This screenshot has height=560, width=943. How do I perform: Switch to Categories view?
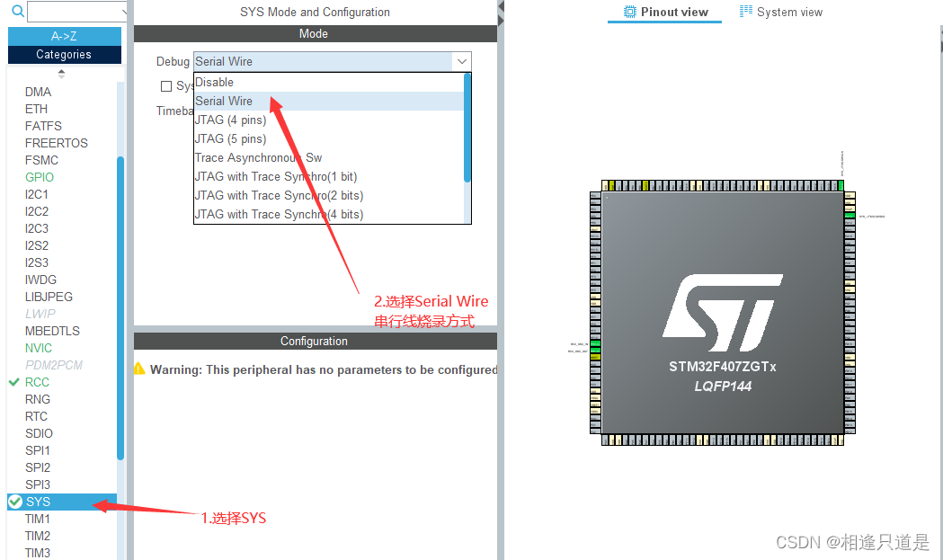click(65, 54)
